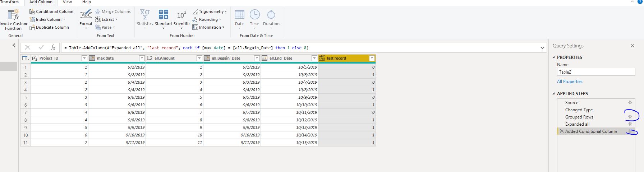Close the Query Settings pane
This screenshot has height=172, width=644.
632,46
